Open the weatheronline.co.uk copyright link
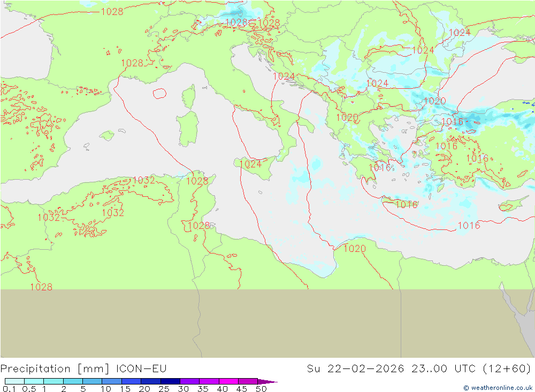 click(x=498, y=388)
